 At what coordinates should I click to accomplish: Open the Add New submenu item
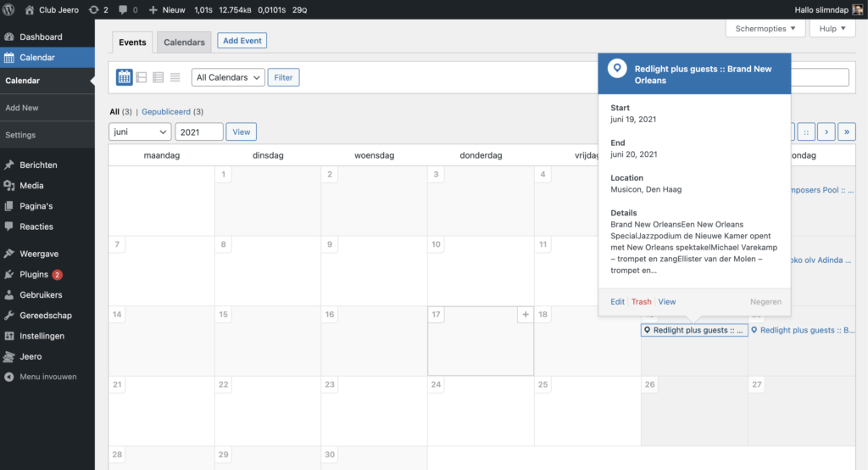[21, 108]
